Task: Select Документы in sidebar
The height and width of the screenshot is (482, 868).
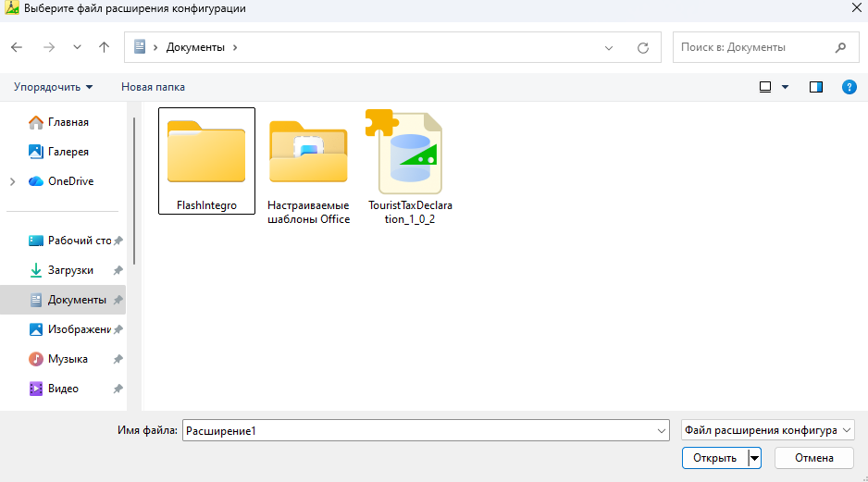Action: 63,300
